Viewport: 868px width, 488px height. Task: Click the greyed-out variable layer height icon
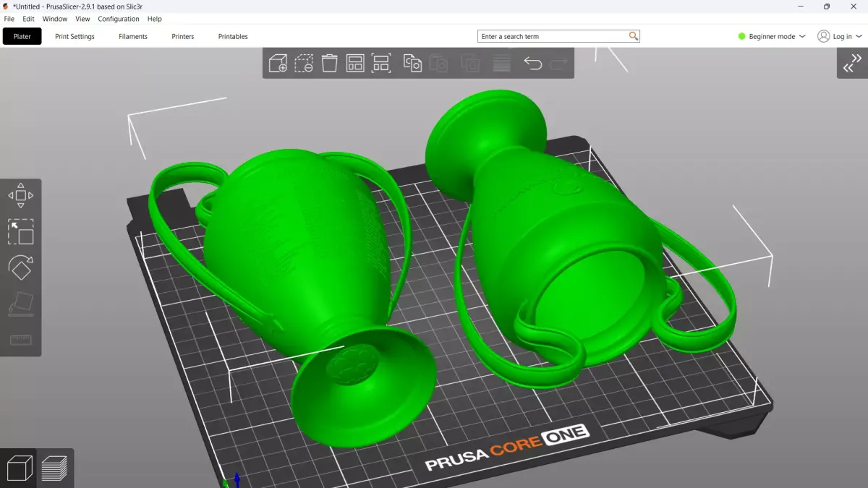click(x=501, y=64)
